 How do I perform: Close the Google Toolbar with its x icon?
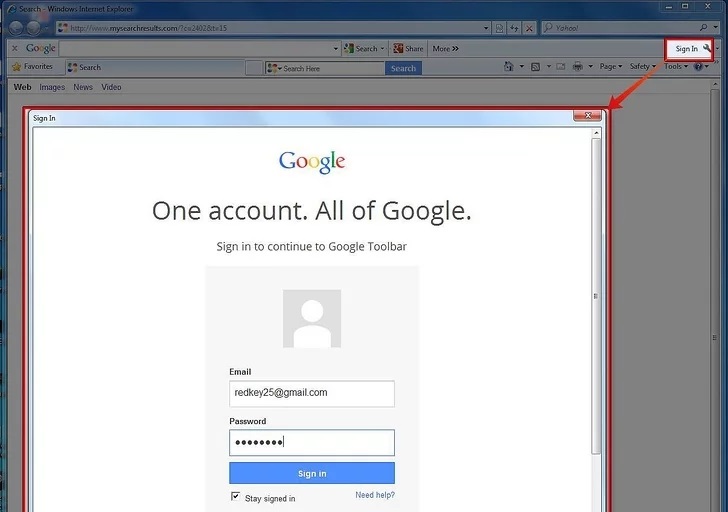[15, 48]
